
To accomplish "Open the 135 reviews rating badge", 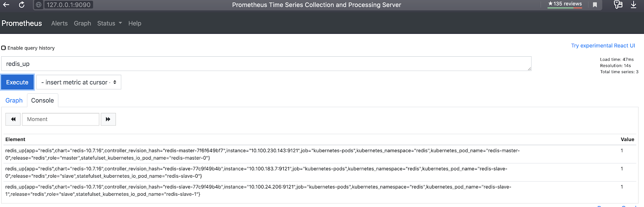I will coord(565,4).
